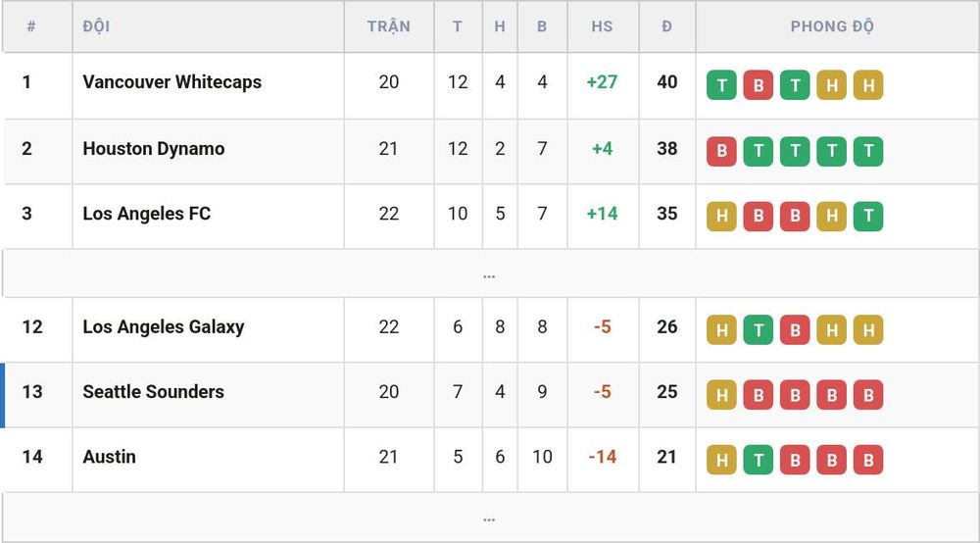980x543 pixels.
Task: Open Vancouver Whitecaps team link
Action: [171, 82]
